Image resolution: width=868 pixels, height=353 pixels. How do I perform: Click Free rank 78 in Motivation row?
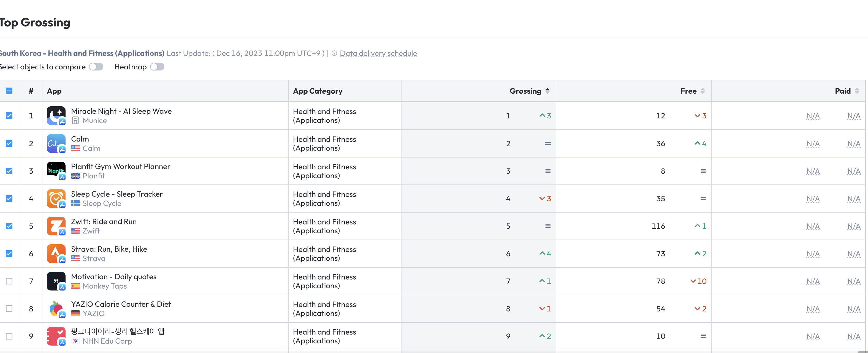coord(660,281)
